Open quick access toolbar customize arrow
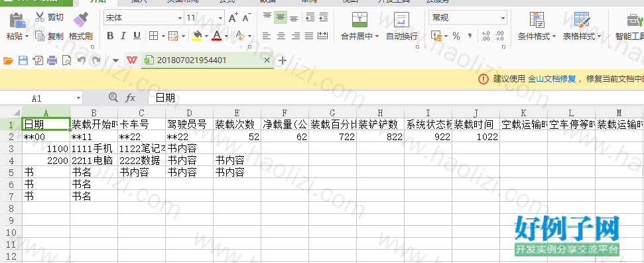This screenshot has height=263, width=644. click(x=115, y=61)
